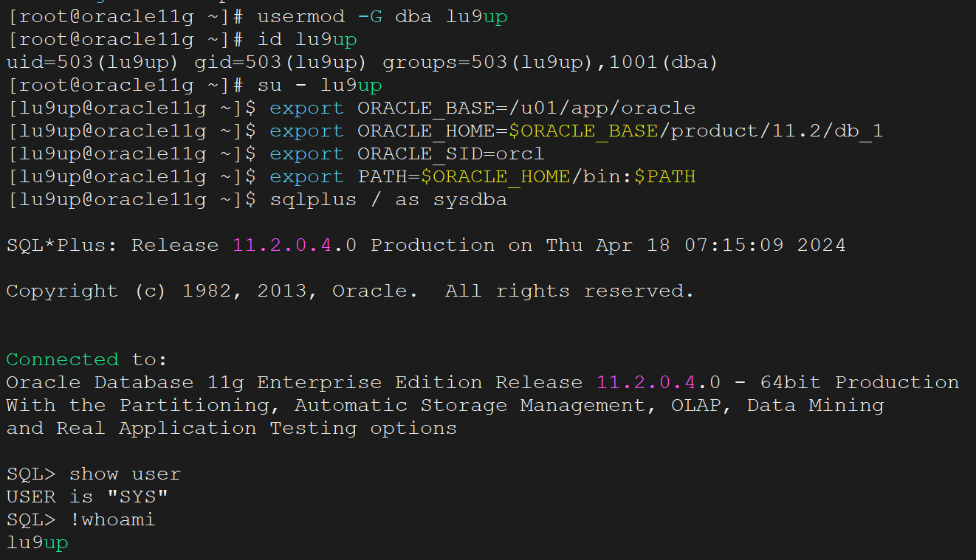The image size is (976, 560).
Task: Click 'Automatic Storage Management' in options line
Action: tap(469, 406)
